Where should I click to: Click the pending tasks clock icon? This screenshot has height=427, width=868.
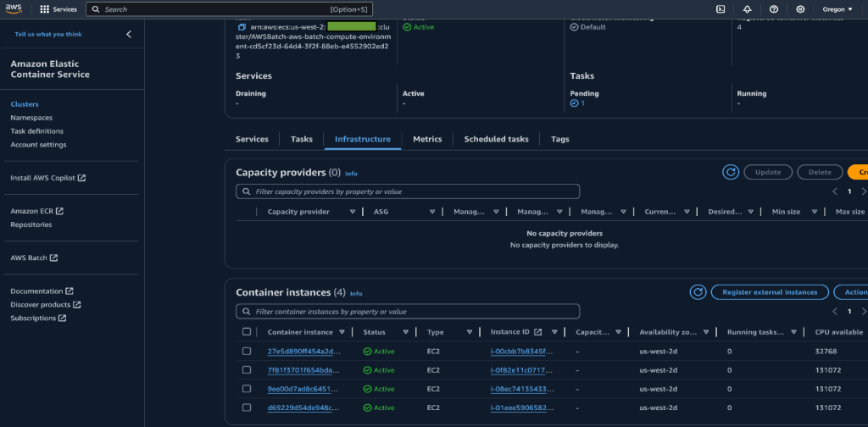click(x=574, y=103)
